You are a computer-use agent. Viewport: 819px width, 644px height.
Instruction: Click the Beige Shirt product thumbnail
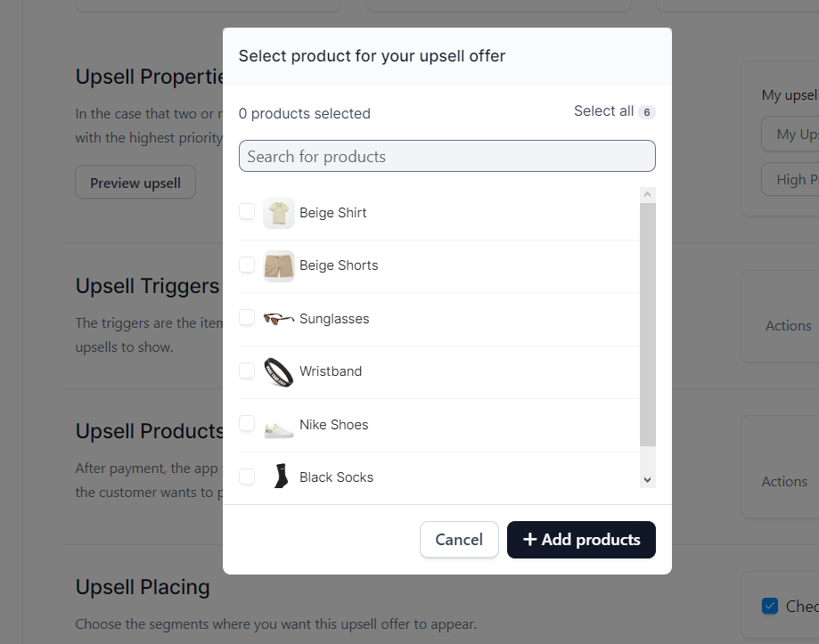click(x=278, y=213)
